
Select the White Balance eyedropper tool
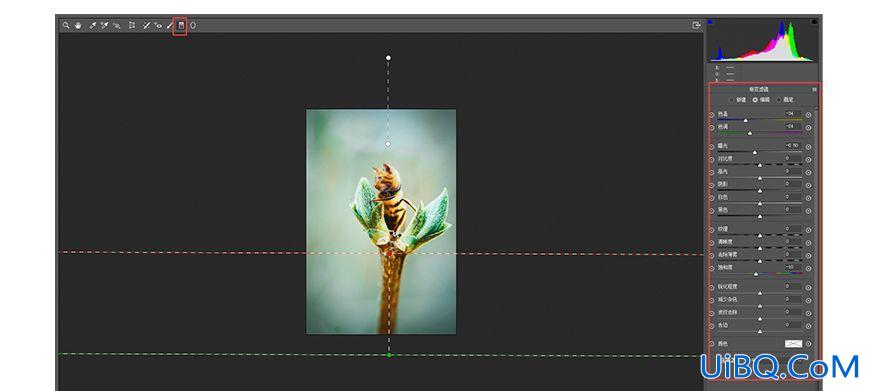pyautogui.click(x=93, y=26)
